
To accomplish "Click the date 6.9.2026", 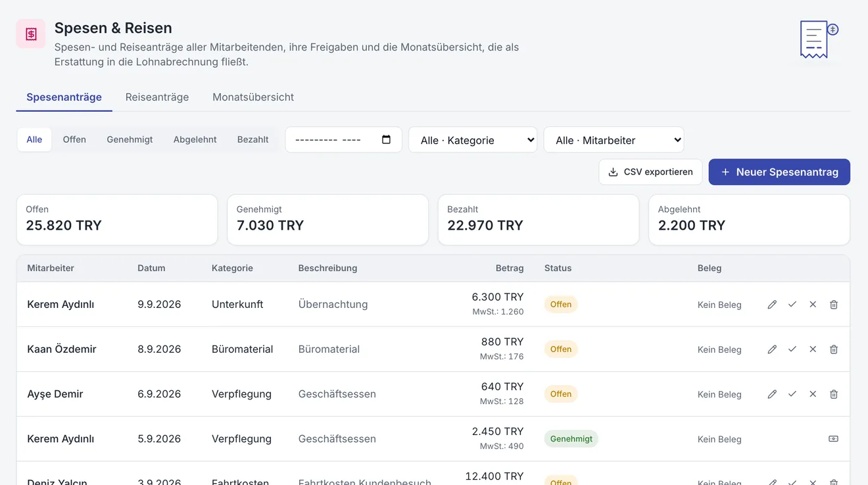I will [x=159, y=394].
